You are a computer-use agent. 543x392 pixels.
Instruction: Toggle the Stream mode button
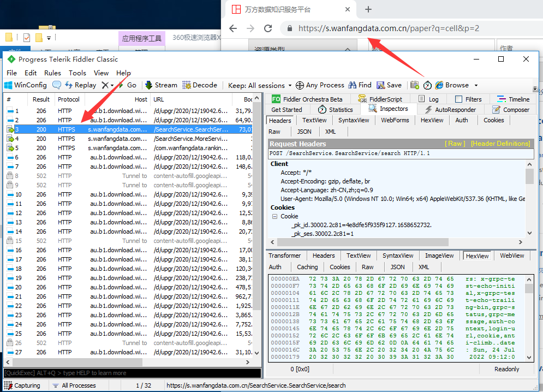[x=161, y=85]
